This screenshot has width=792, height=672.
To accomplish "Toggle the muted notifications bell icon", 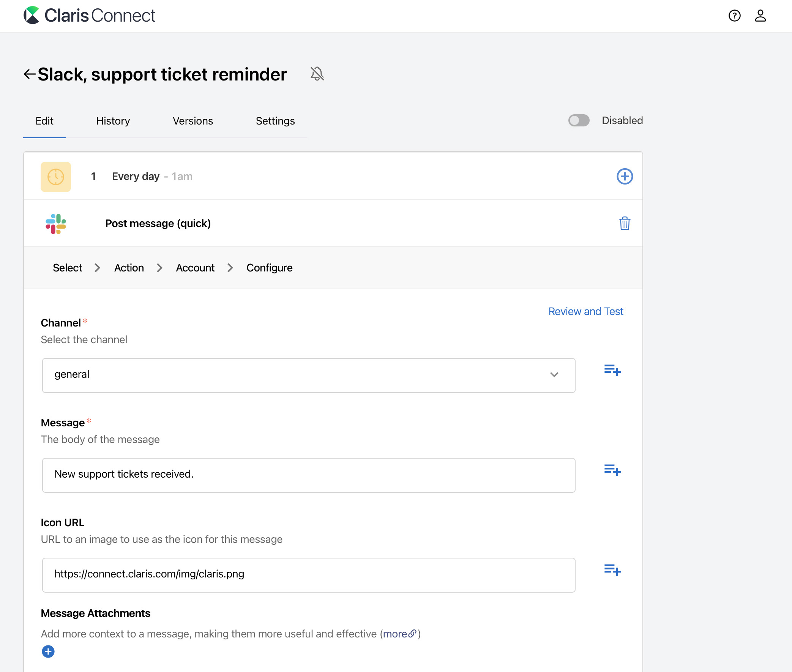I will coord(317,74).
